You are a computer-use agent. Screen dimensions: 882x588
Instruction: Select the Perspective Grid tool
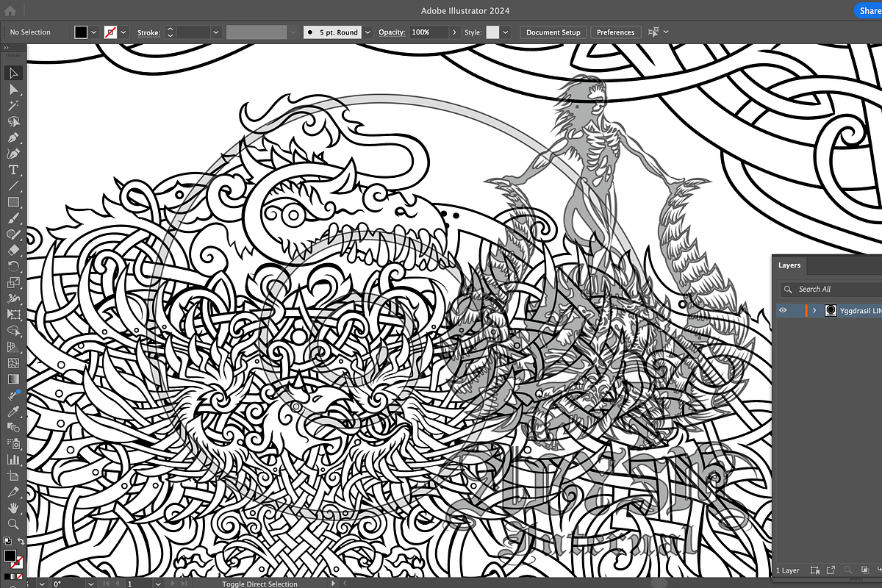13,347
